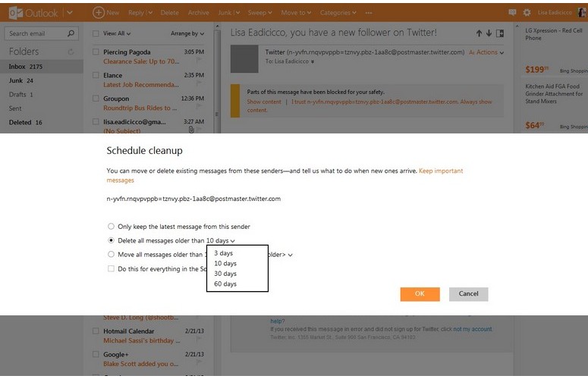Select Move all messages older than option

(111, 254)
